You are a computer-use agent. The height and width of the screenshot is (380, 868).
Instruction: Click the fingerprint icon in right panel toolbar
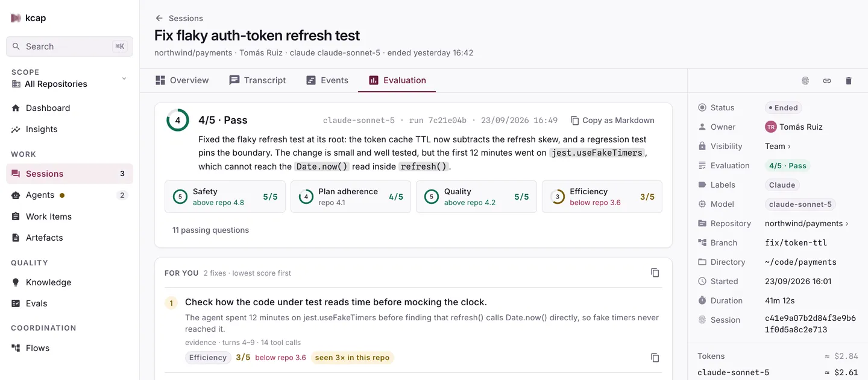click(805, 81)
